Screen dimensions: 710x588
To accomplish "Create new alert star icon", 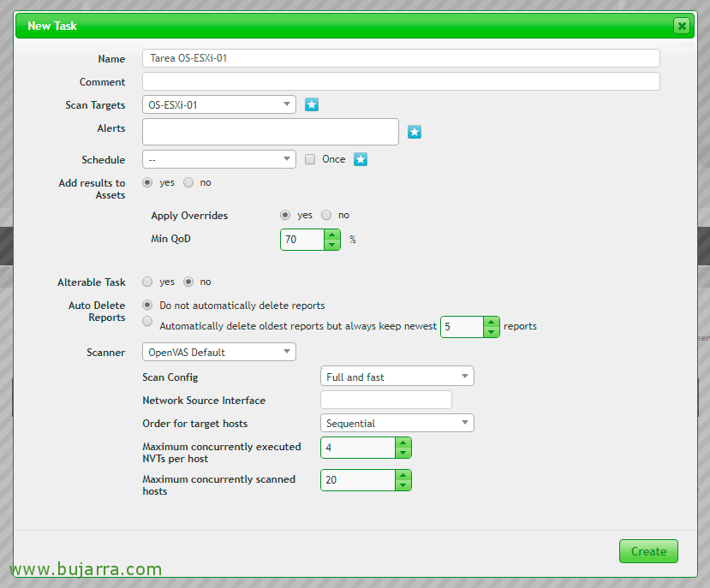I will [x=415, y=132].
